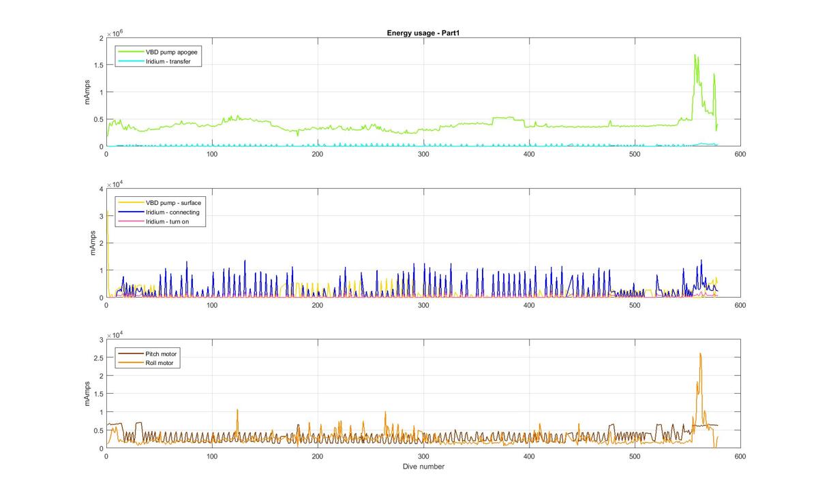This screenshot has width=818, height=504.
Task: Click the yellow line swatch for VBD pump surface
Action: tap(131, 202)
